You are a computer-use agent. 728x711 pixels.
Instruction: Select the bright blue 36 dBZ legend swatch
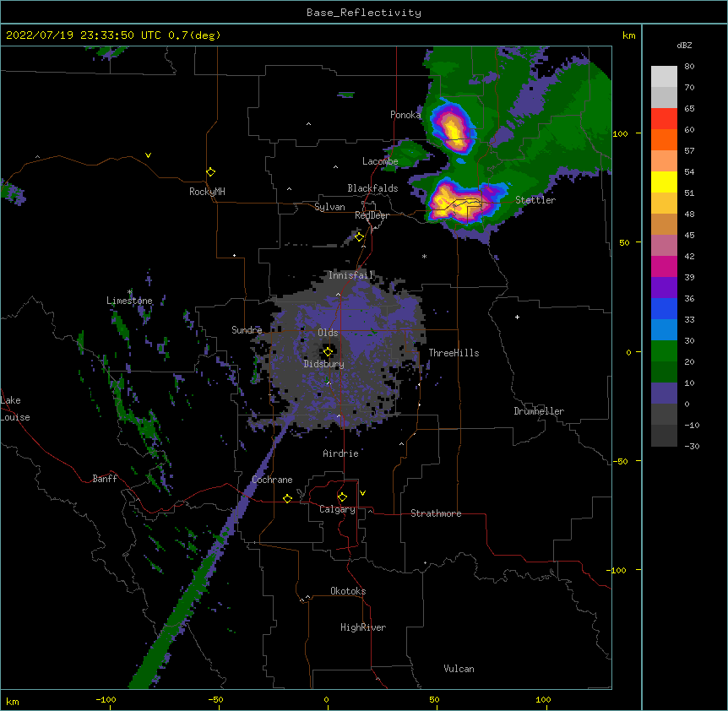coord(664,308)
